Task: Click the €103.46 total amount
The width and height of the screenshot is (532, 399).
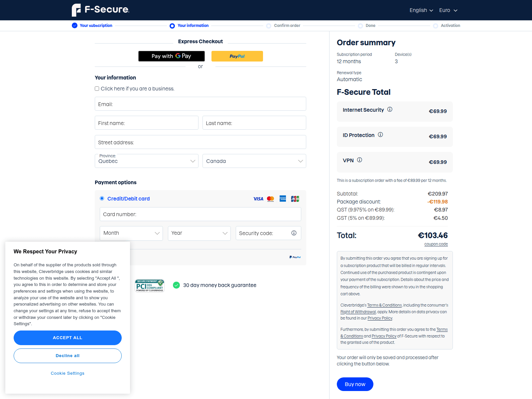Action: (x=433, y=235)
